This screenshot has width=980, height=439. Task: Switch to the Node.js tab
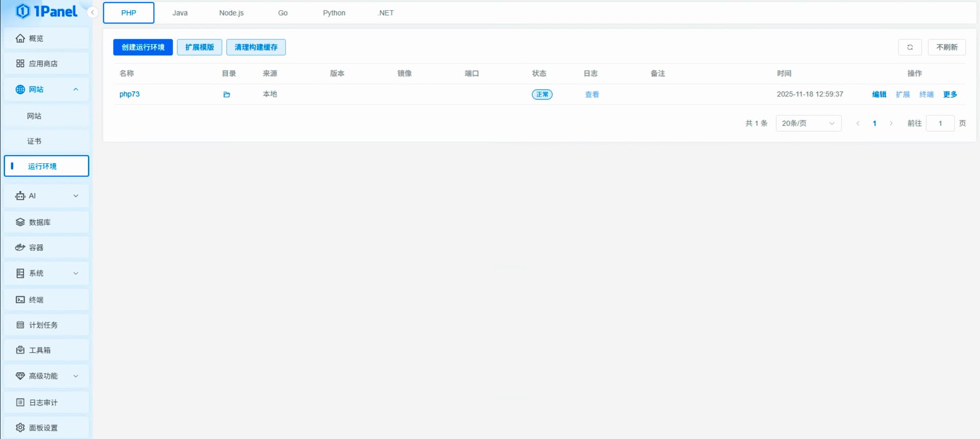click(231, 13)
